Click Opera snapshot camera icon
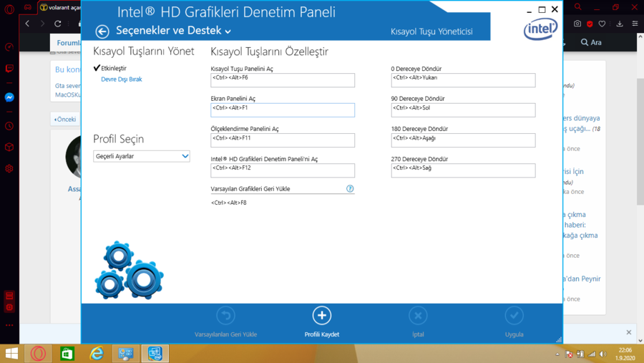 coord(577,24)
